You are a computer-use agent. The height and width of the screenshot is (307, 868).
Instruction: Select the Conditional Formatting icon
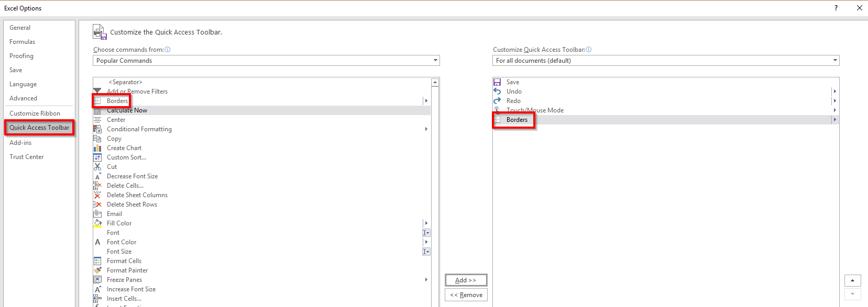tap(97, 129)
